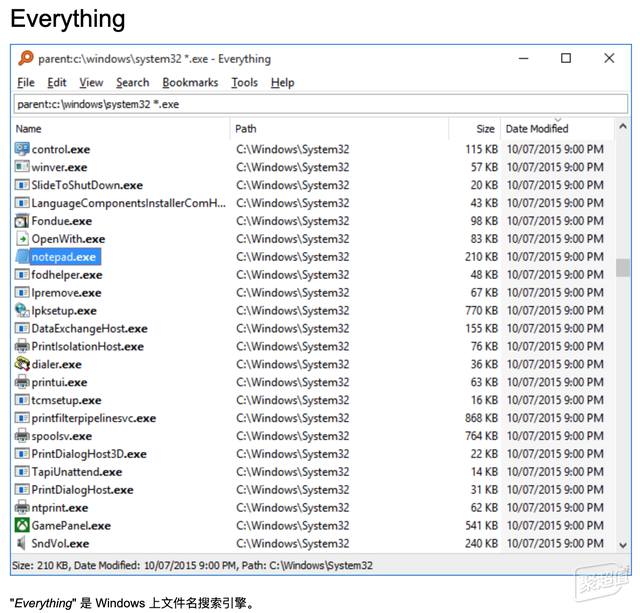Select the Fondue.exe file name

62,221
